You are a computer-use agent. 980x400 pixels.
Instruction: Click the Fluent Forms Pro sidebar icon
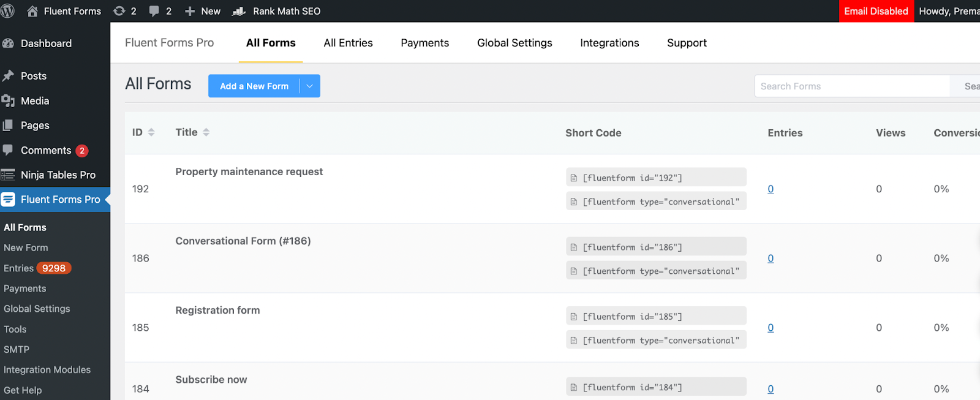[x=8, y=200]
